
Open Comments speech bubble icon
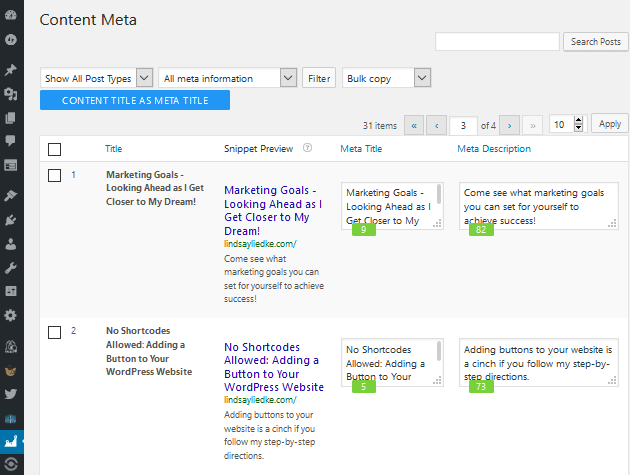click(x=11, y=140)
